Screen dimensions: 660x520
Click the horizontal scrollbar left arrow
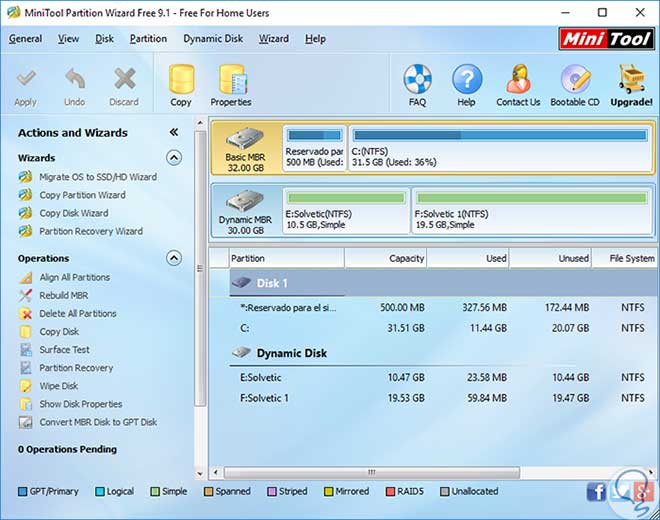[216, 472]
